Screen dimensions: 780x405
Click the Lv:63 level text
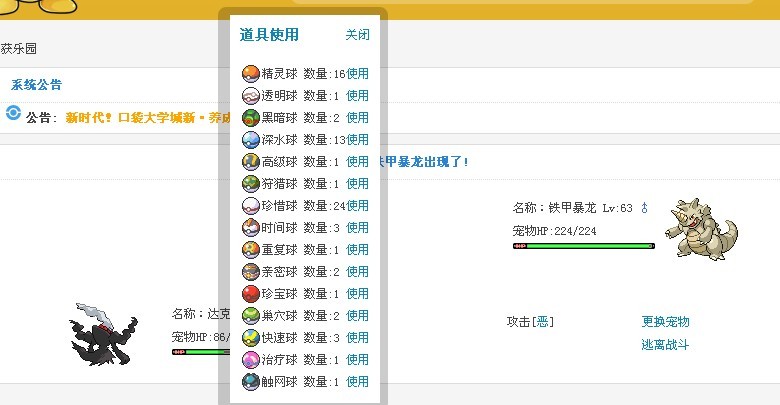(617, 208)
